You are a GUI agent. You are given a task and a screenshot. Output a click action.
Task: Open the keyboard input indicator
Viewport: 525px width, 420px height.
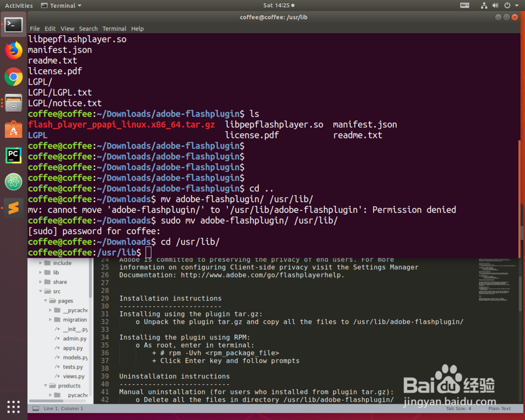point(465,5)
